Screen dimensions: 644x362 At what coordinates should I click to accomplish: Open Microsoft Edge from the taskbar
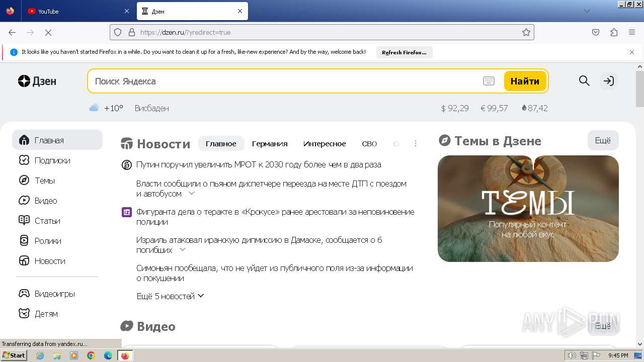click(x=108, y=355)
